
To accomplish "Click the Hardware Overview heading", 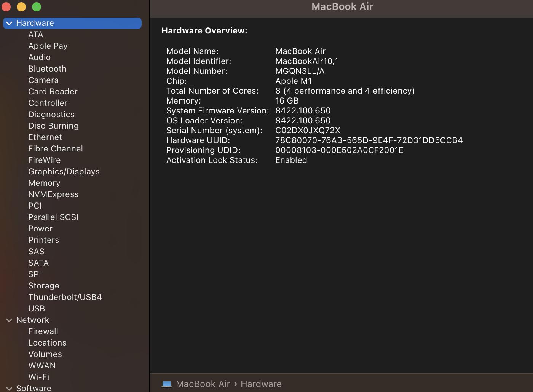I will 204,31.
